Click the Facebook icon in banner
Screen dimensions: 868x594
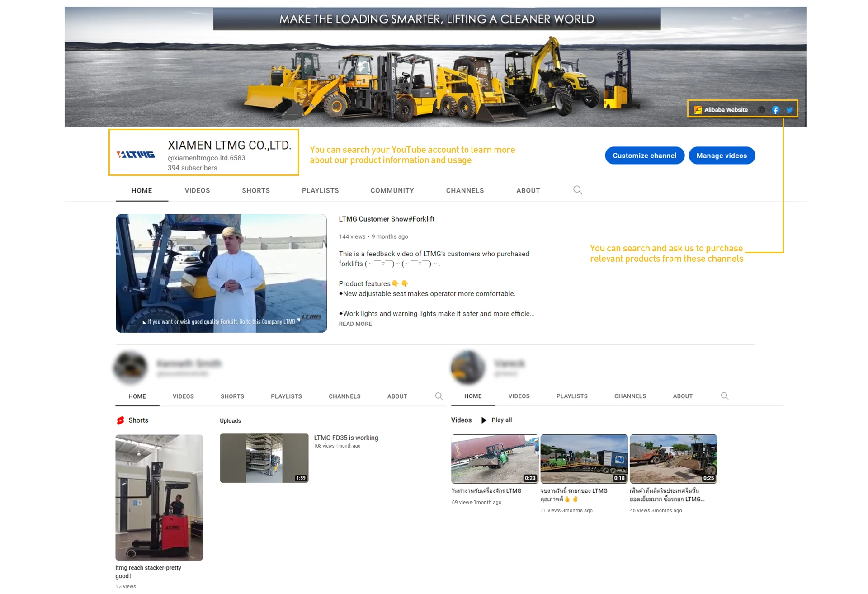click(775, 110)
